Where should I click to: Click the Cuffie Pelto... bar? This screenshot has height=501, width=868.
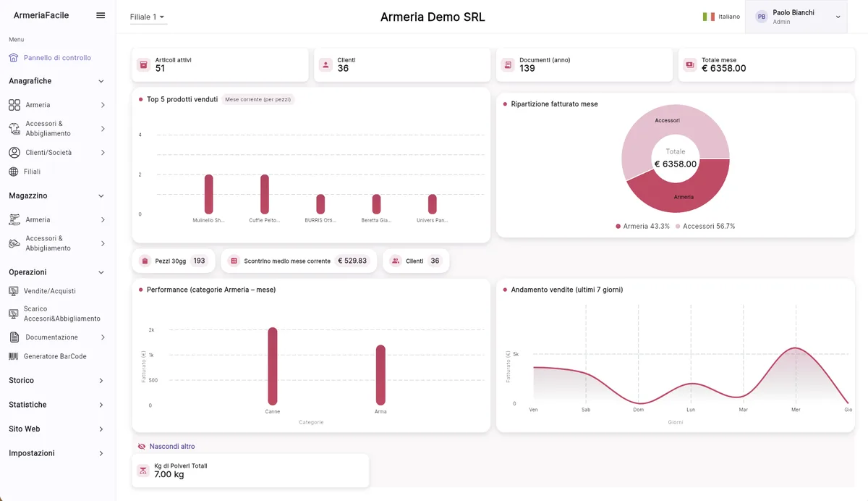pyautogui.click(x=265, y=194)
